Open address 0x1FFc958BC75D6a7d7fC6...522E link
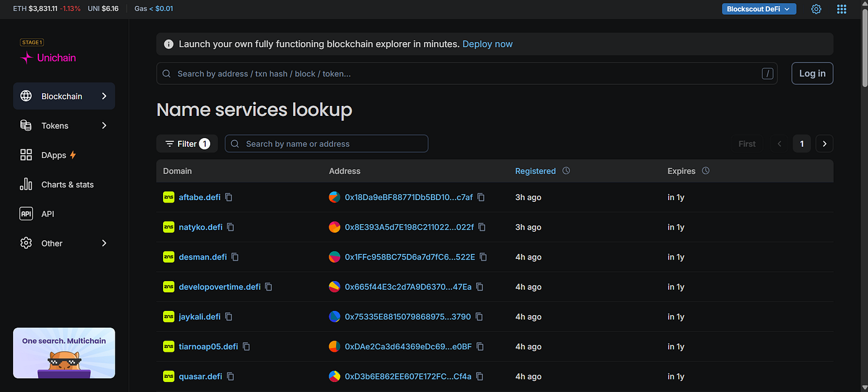Viewport: 868px width, 392px height. (410, 257)
